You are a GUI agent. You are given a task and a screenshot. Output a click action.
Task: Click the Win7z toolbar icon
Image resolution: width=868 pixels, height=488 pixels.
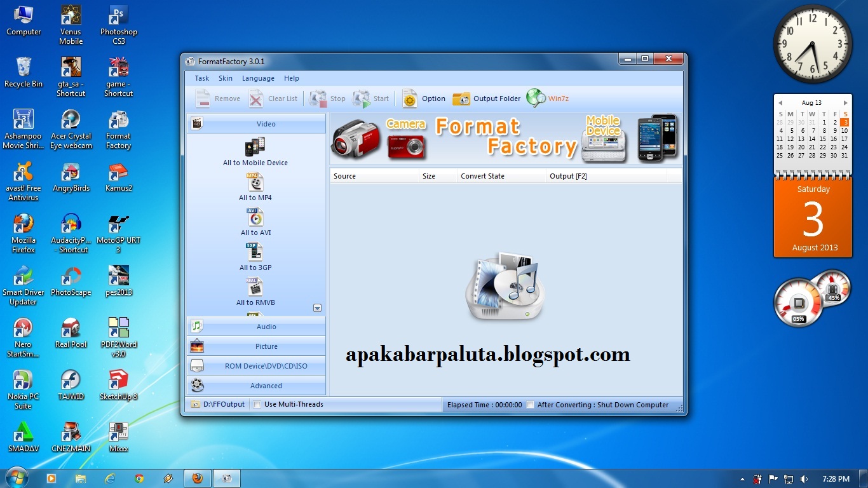pos(536,98)
